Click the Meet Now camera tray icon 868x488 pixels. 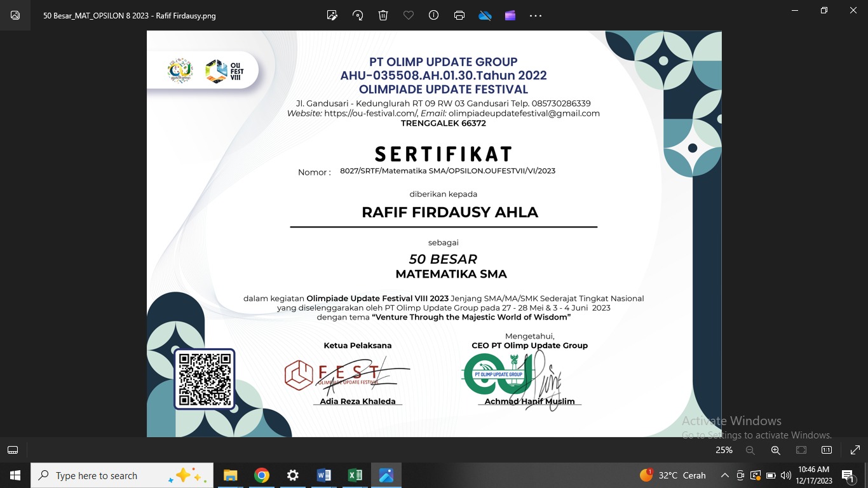tap(740, 475)
